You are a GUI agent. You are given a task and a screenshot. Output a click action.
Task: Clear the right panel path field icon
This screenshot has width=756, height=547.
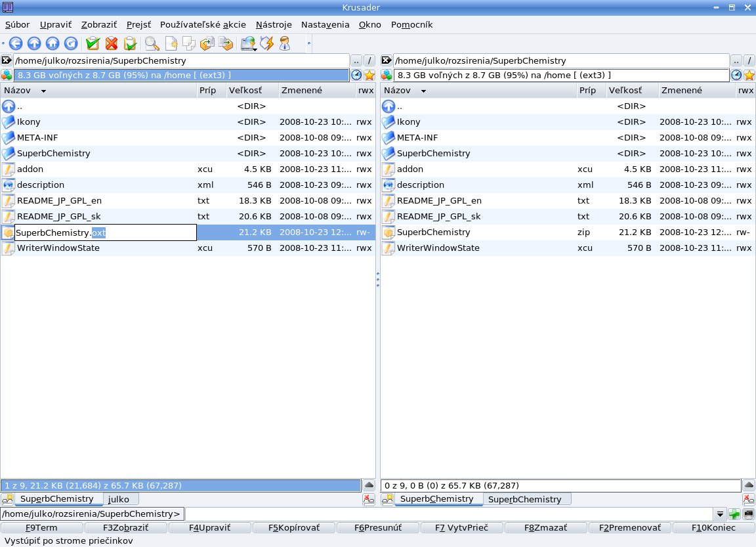[x=386, y=60]
